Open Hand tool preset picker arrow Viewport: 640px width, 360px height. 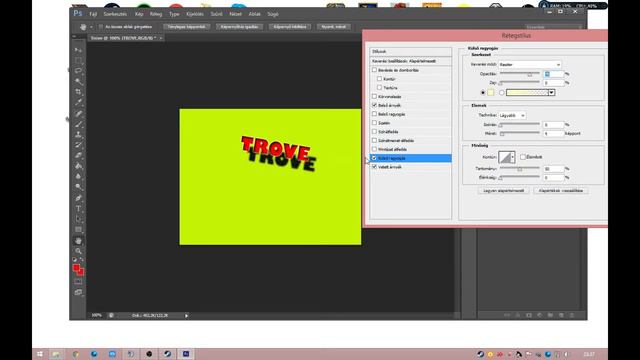[91, 27]
